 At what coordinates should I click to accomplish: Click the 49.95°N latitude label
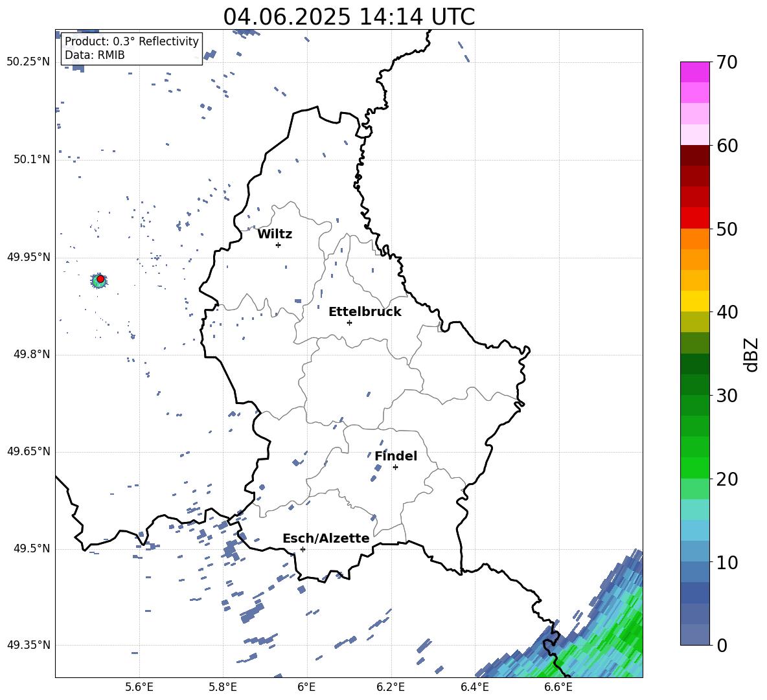(x=29, y=258)
